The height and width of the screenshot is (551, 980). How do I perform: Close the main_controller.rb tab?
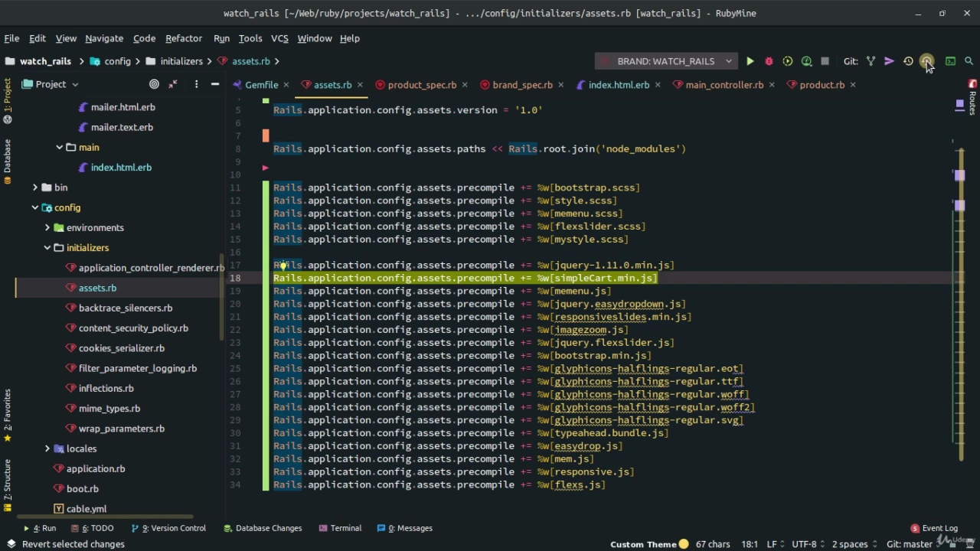click(x=772, y=85)
